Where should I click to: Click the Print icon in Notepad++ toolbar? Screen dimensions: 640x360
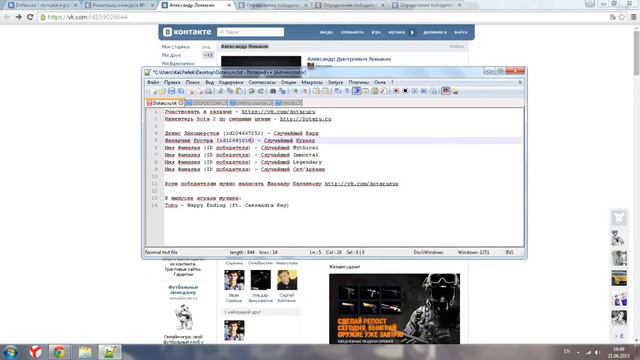click(209, 91)
